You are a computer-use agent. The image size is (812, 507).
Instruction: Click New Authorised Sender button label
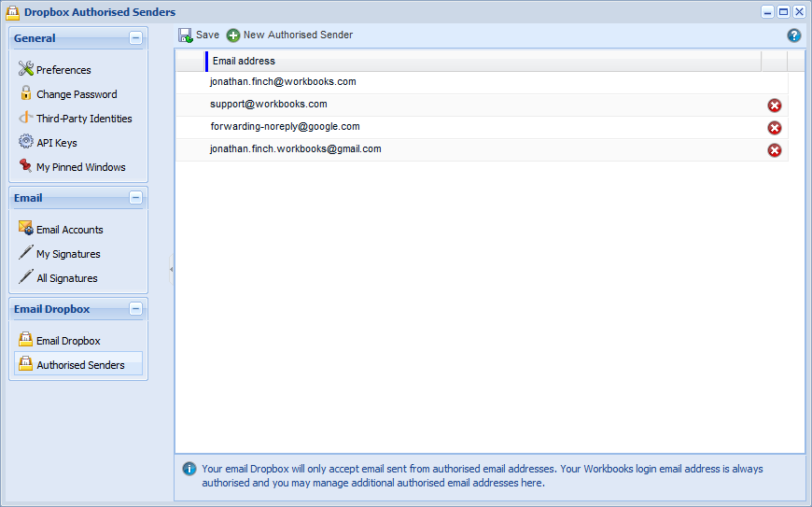299,35
